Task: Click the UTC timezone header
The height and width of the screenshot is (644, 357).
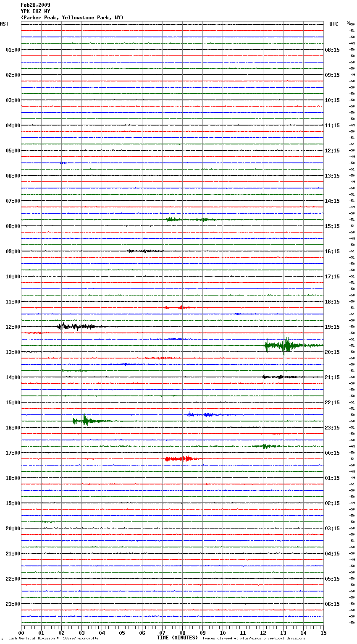Action: pos(334,24)
